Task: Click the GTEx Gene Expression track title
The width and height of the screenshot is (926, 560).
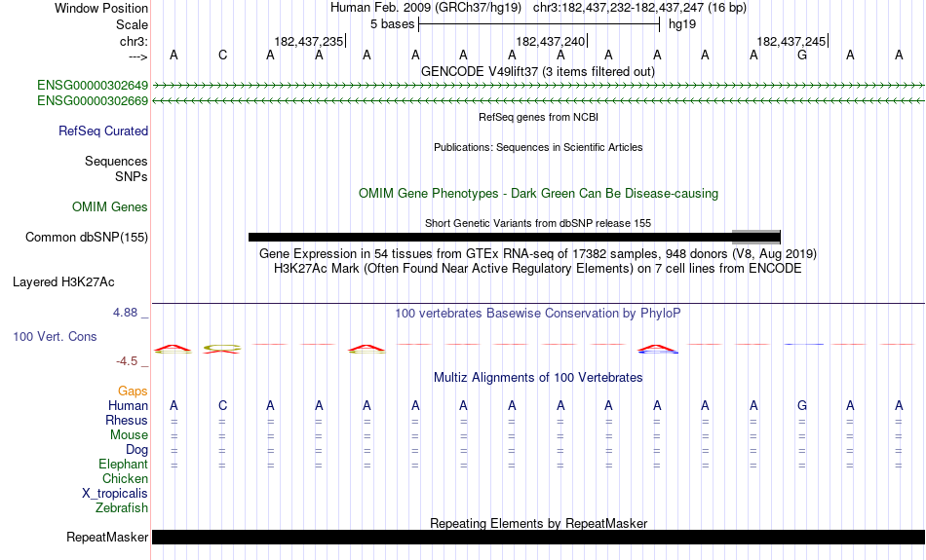Action: pyautogui.click(x=538, y=254)
